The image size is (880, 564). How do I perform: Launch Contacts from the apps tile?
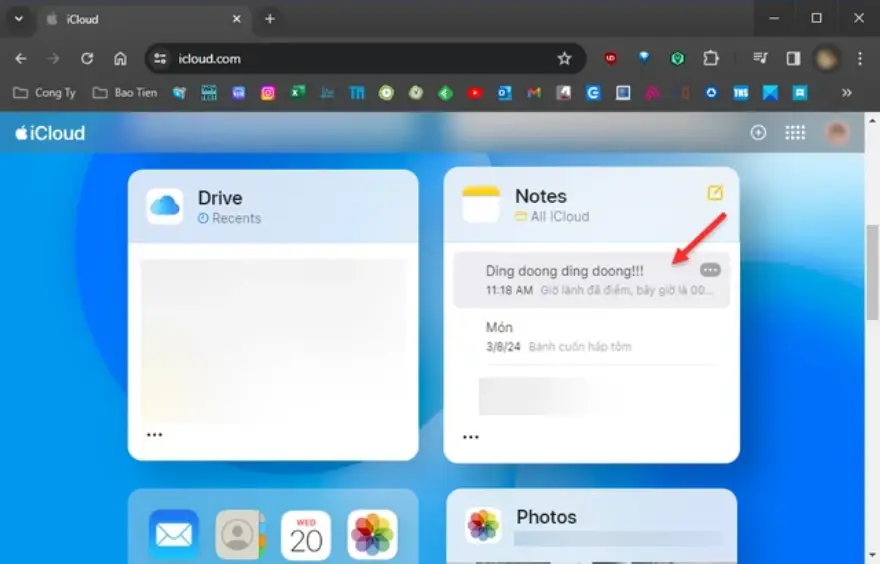240,534
